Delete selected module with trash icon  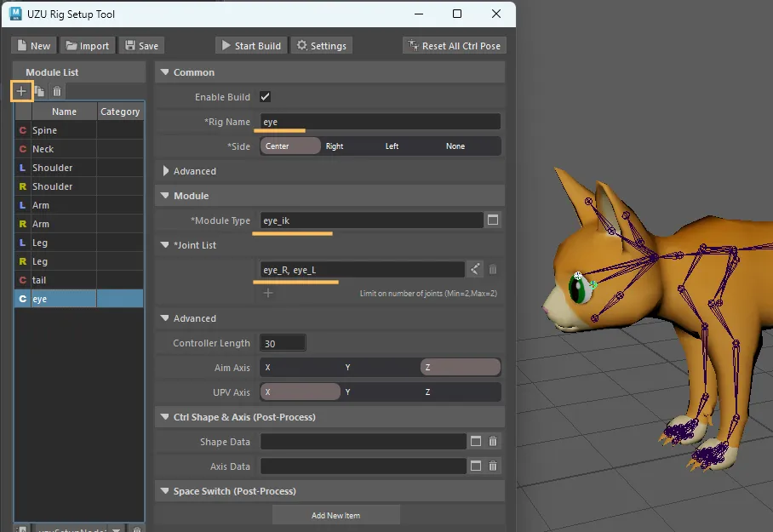click(x=57, y=91)
